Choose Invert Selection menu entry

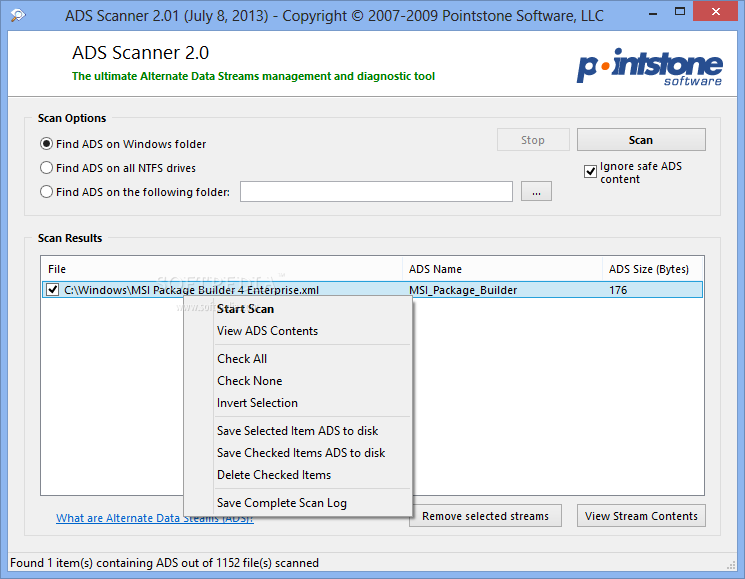click(x=297, y=403)
